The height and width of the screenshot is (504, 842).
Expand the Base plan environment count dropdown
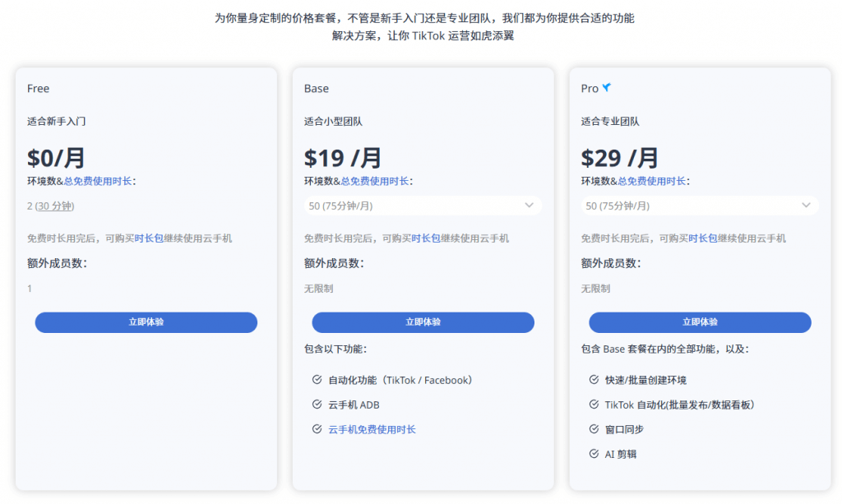click(422, 206)
